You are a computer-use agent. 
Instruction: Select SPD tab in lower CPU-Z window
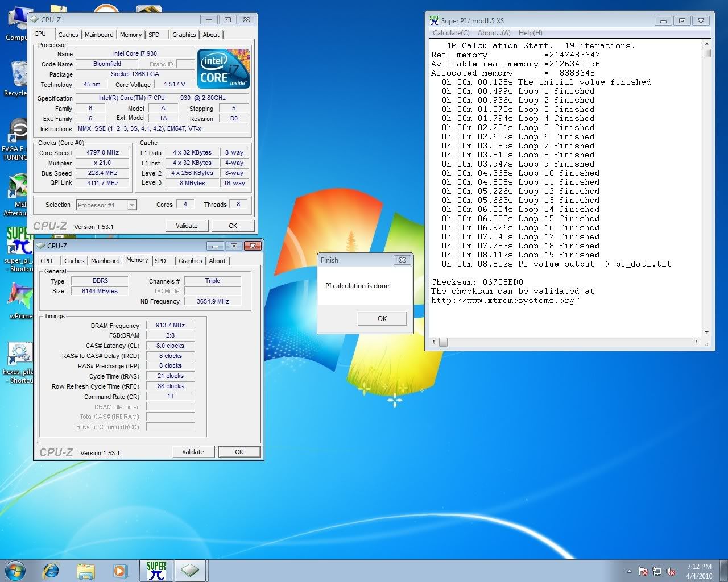point(160,261)
